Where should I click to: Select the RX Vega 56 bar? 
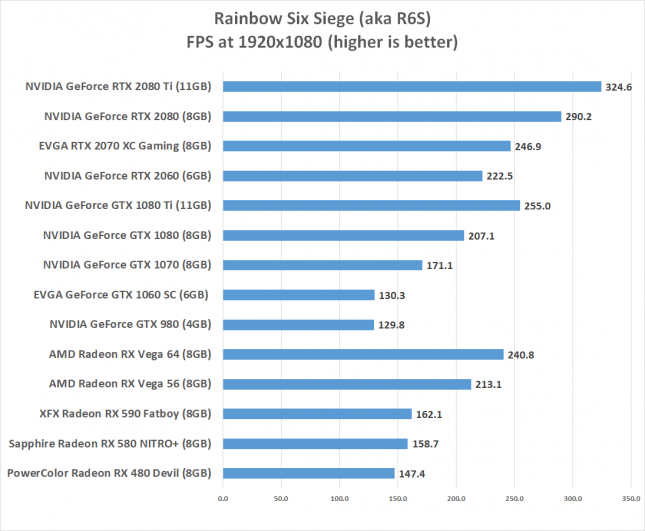347,384
